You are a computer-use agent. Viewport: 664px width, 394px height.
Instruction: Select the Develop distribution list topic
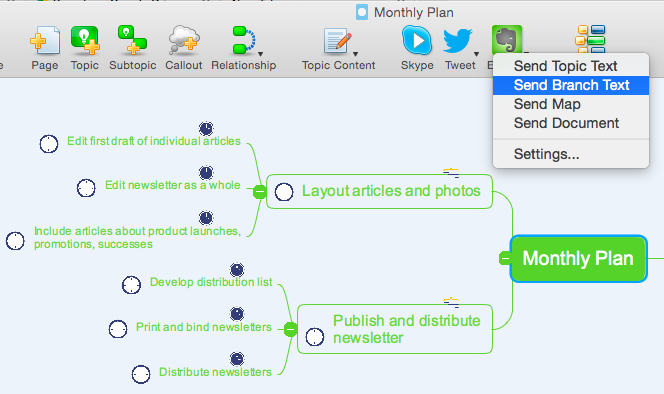coord(211,282)
